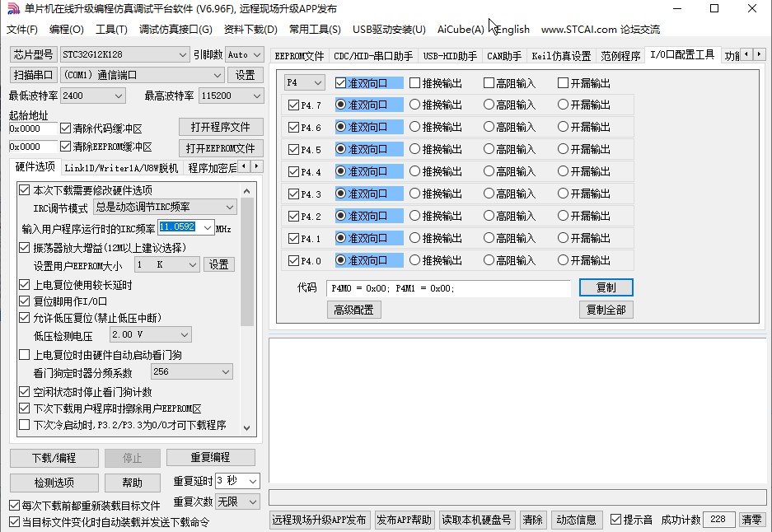Viewport: 772px width, 532px height.
Task: Click the English menu item
Action: pos(512,29)
